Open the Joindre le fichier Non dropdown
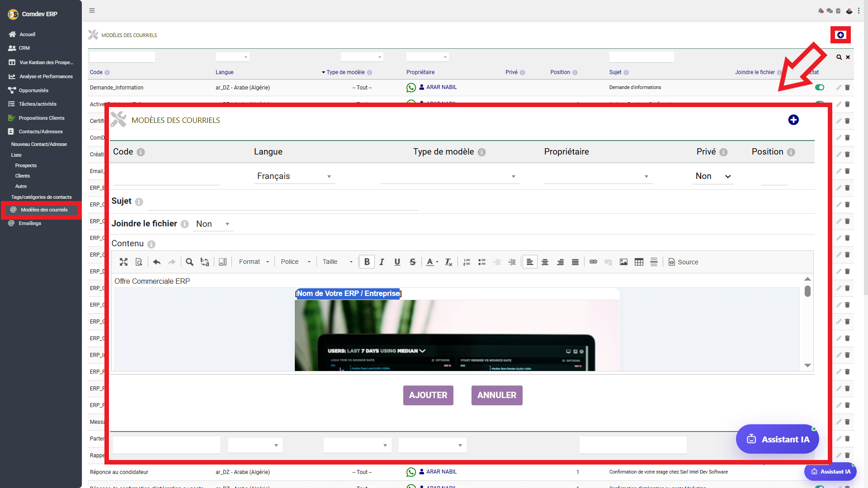 tap(213, 224)
